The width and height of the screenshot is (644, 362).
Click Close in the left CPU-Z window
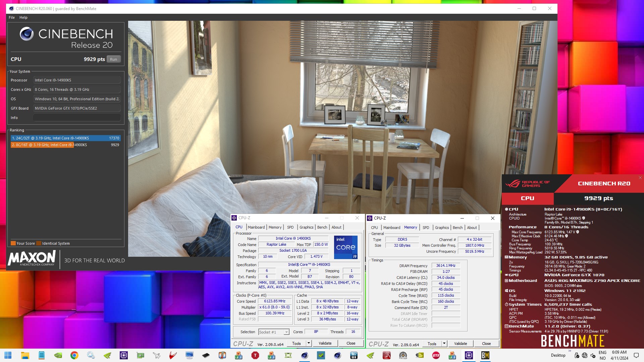coord(351,343)
